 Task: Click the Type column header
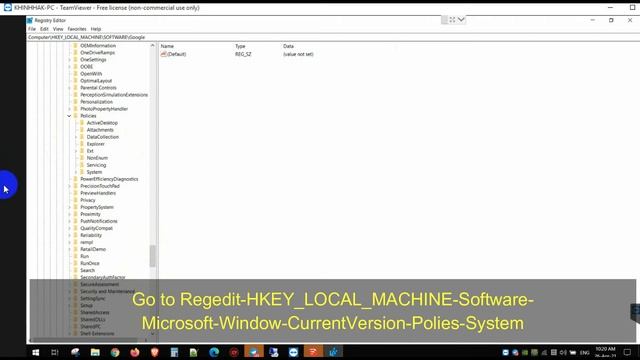click(240, 46)
